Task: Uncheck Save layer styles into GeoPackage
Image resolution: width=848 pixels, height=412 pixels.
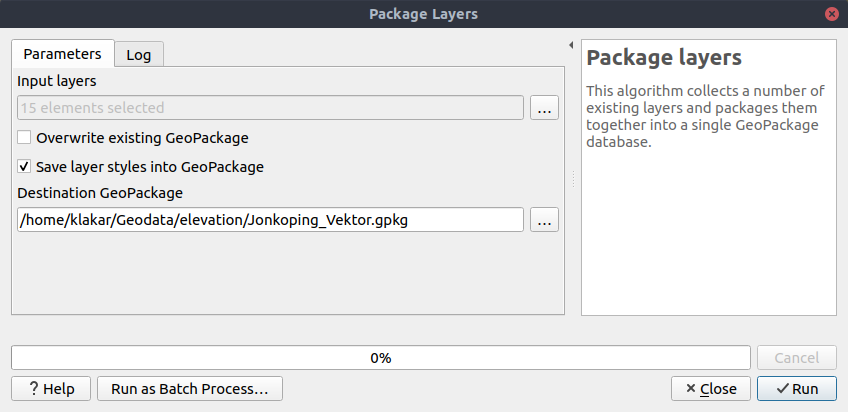Action: (25, 166)
